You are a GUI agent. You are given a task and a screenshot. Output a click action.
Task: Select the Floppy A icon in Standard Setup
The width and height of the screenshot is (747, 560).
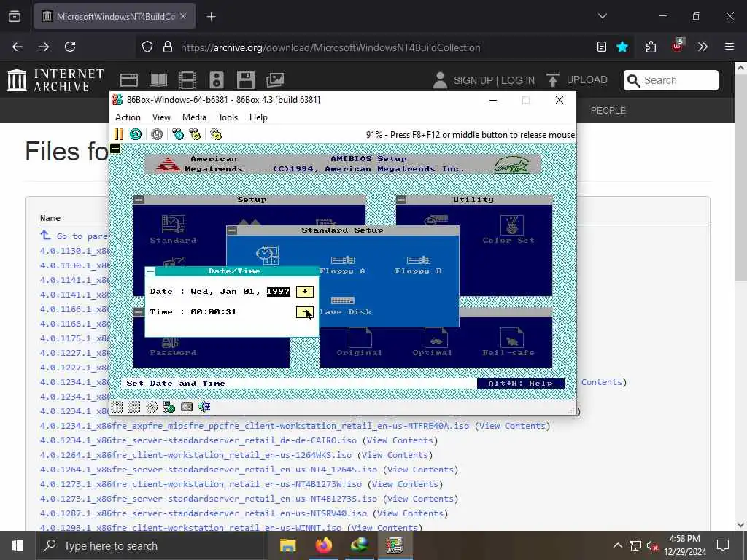343,265
